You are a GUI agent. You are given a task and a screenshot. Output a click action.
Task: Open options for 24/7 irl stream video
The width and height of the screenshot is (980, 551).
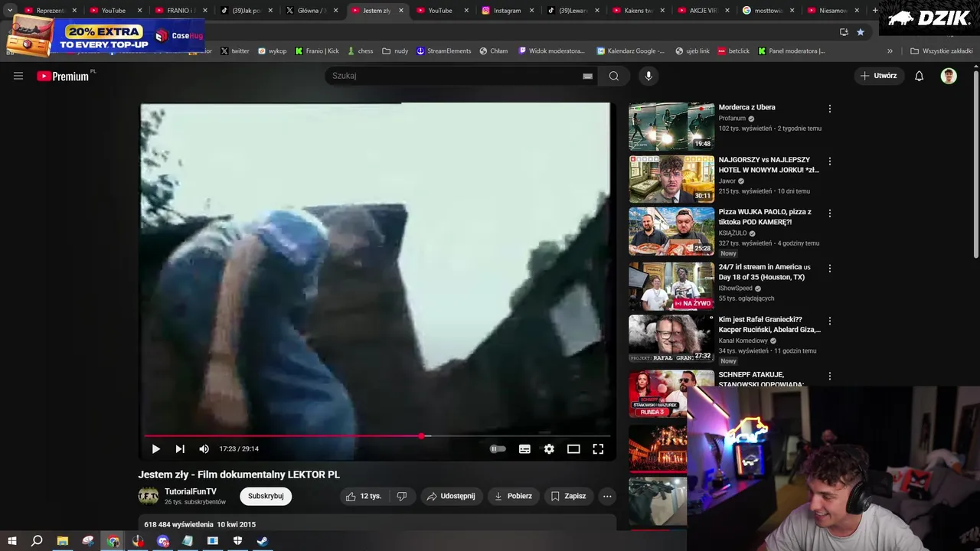point(829,269)
